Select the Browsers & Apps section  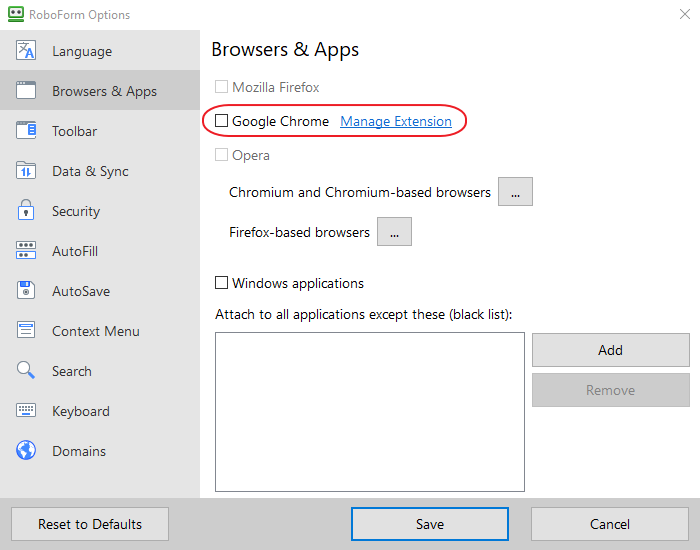(x=100, y=90)
